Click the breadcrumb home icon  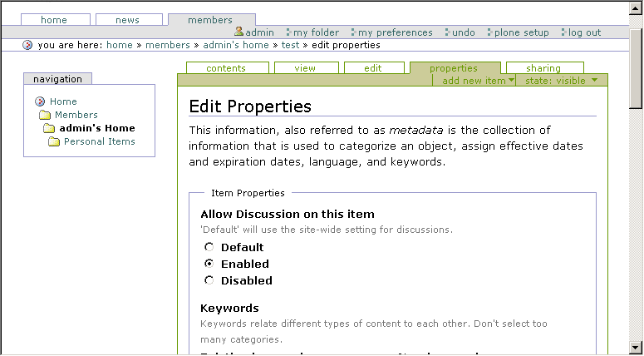pyautogui.click(x=28, y=45)
